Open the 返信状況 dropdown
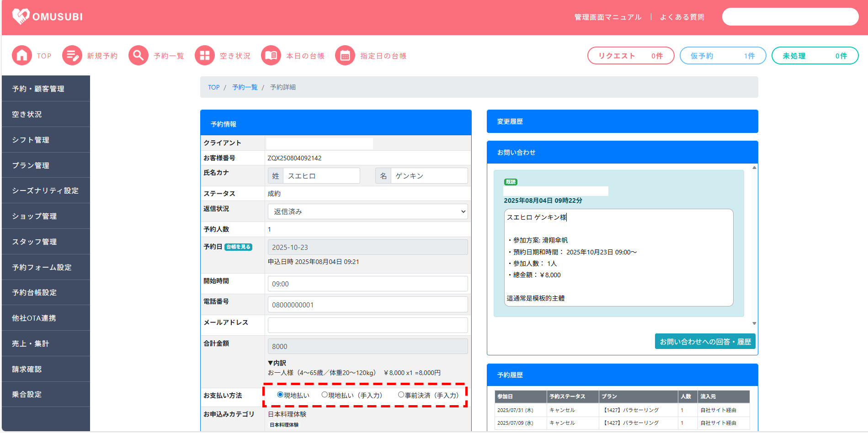Screen dimensions: 868x433 point(367,211)
